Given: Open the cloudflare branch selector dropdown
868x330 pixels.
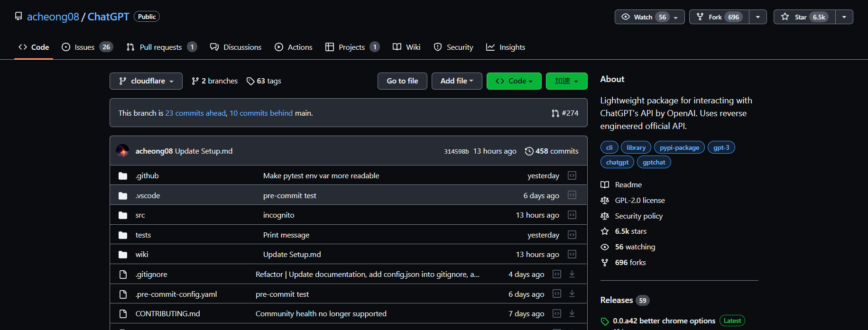Looking at the screenshot, I should point(146,81).
